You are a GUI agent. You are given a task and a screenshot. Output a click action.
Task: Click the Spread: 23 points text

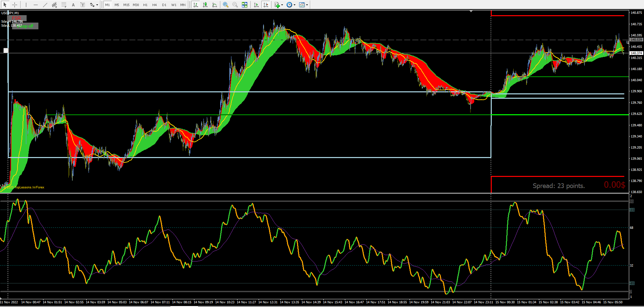[x=559, y=186]
